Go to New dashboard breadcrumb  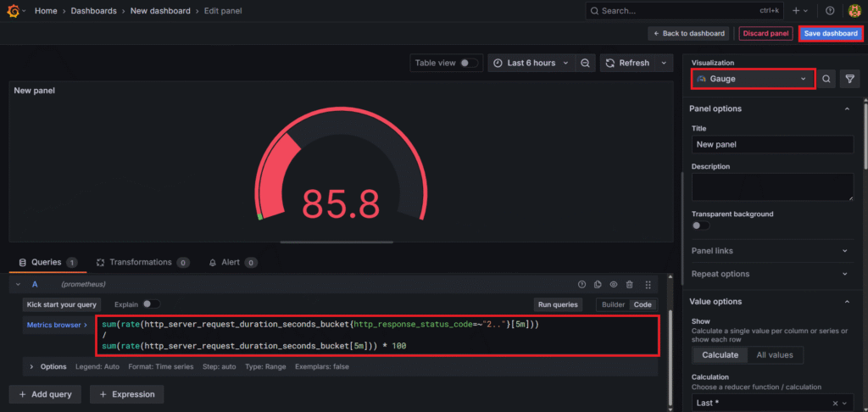(160, 10)
